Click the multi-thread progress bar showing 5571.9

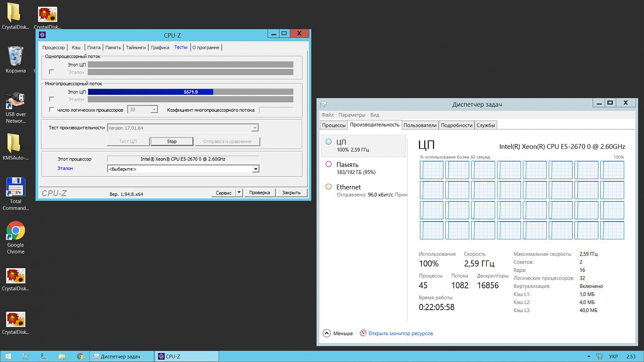(x=190, y=92)
